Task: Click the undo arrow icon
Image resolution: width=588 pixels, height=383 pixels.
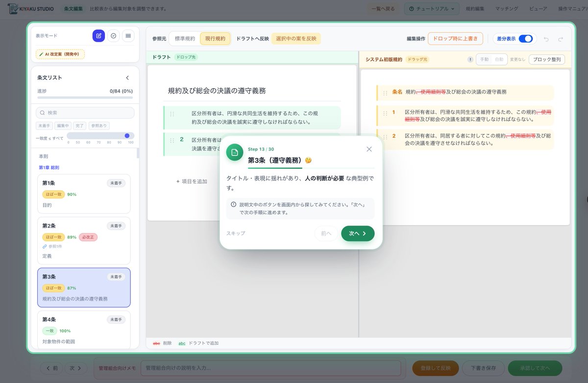Action: click(546, 39)
